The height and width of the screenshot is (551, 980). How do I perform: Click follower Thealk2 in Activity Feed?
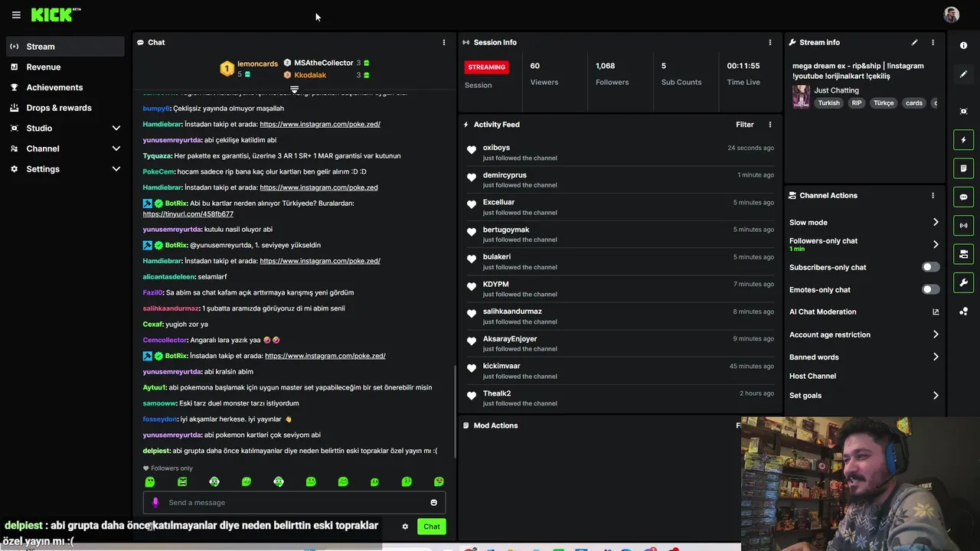[x=497, y=393]
